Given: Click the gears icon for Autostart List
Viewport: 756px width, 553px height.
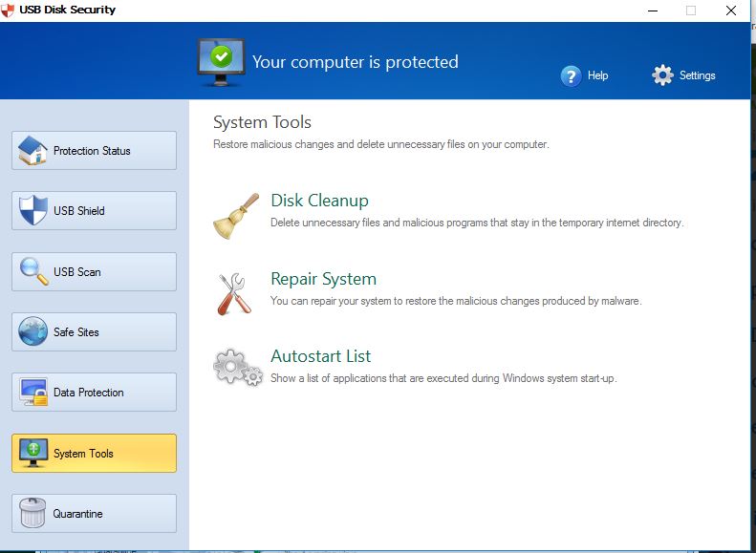Looking at the screenshot, I should tap(238, 367).
